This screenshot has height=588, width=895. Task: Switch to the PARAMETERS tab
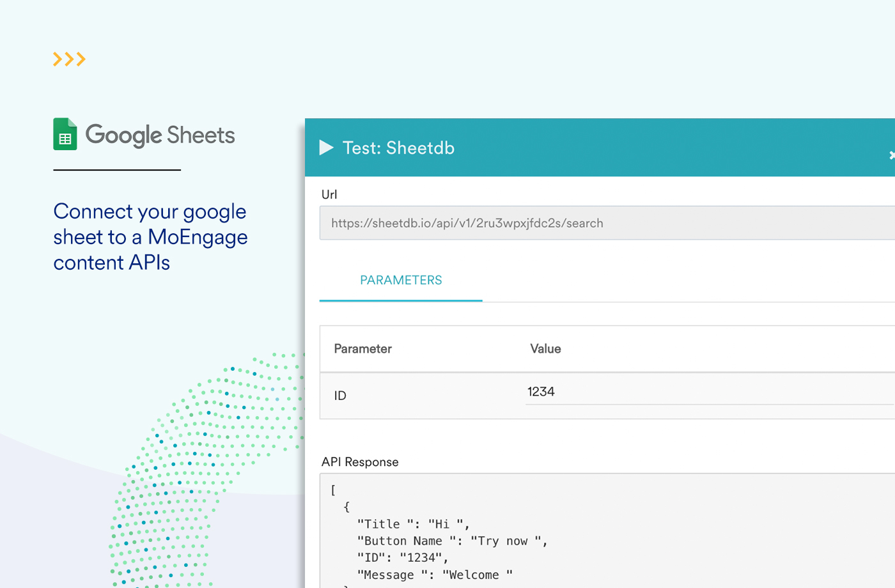[401, 281]
